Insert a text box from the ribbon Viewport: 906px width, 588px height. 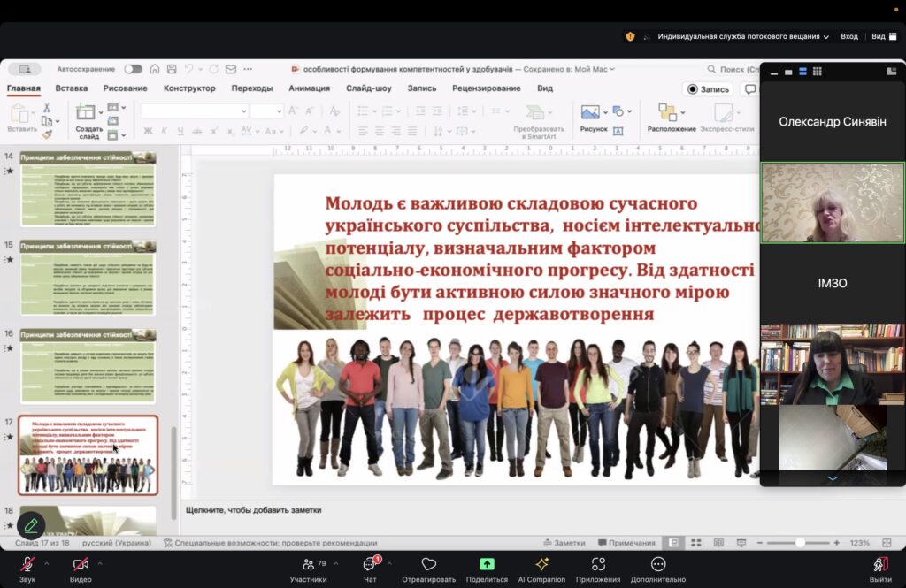[x=618, y=131]
